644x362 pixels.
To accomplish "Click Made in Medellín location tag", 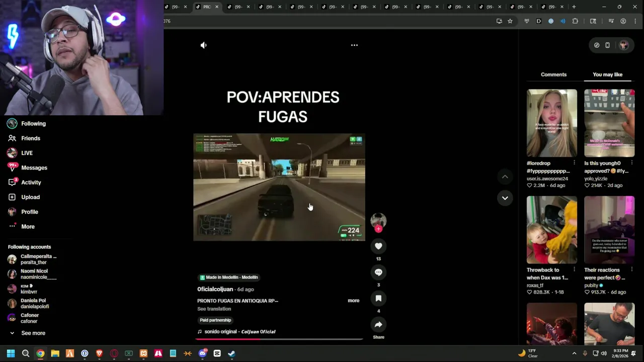I will (229, 277).
